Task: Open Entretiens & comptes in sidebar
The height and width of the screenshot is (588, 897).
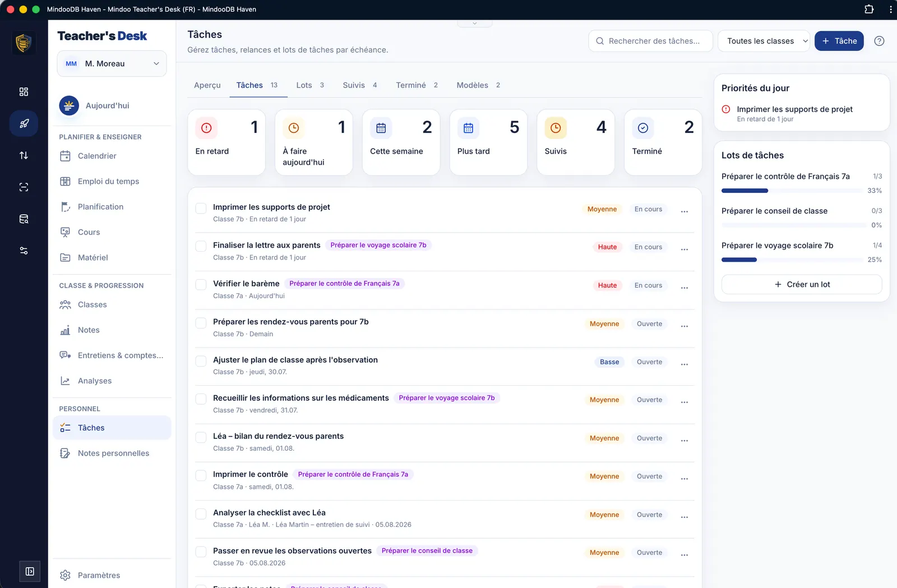Action: 112,355
